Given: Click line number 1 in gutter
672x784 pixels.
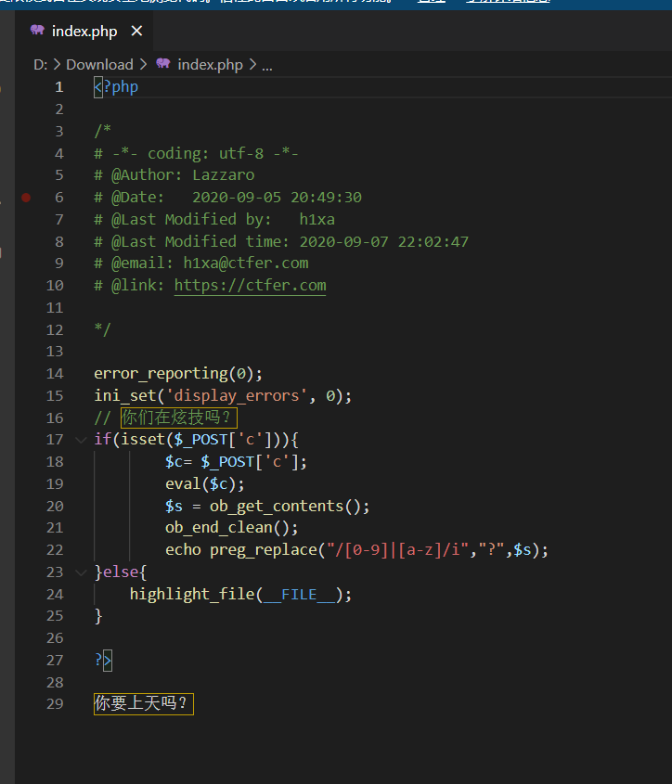Looking at the screenshot, I should (x=59, y=87).
